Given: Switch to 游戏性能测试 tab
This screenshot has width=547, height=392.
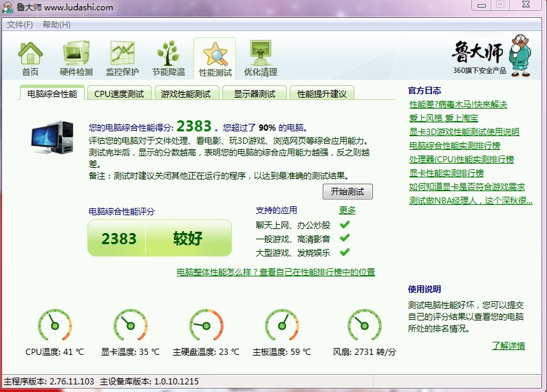Looking at the screenshot, I should point(186,94).
